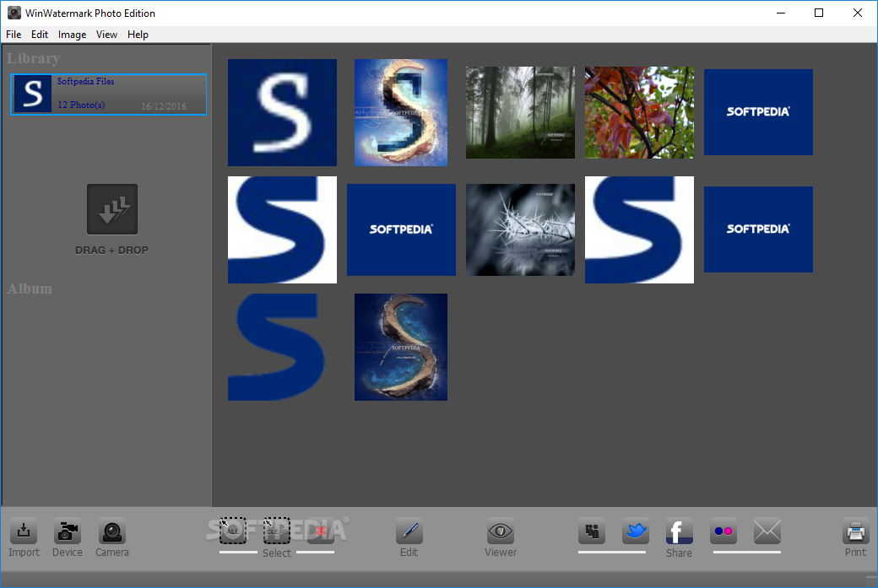The width and height of the screenshot is (878, 588).
Task: Click the Drag + Drop arrows icon
Action: click(x=112, y=209)
